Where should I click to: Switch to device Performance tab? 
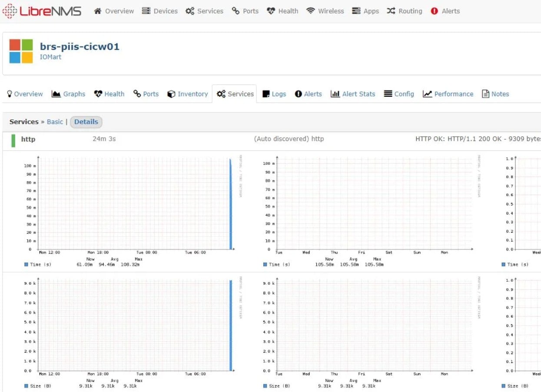tap(448, 94)
